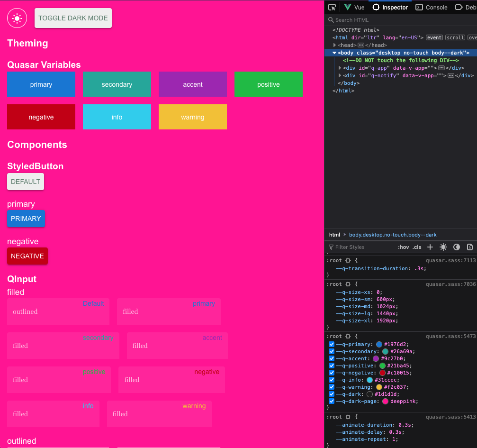
Task: Open the Vue devtools tab
Action: tap(354, 7)
